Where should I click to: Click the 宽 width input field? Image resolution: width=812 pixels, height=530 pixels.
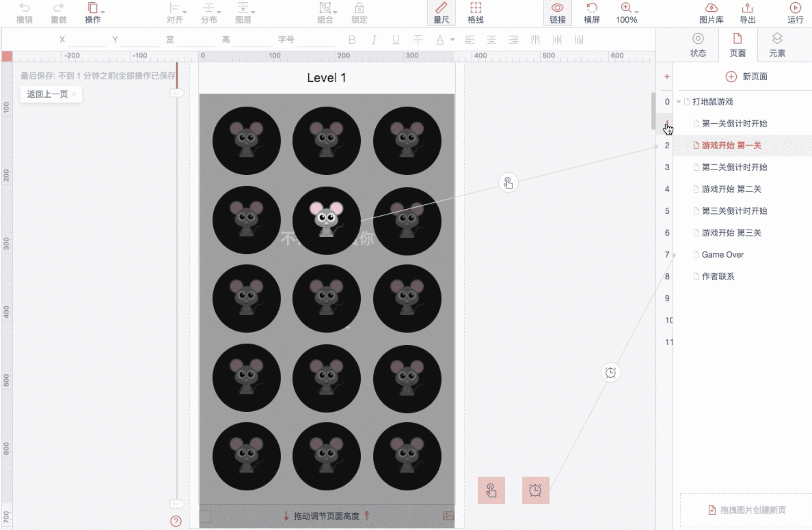(196, 40)
